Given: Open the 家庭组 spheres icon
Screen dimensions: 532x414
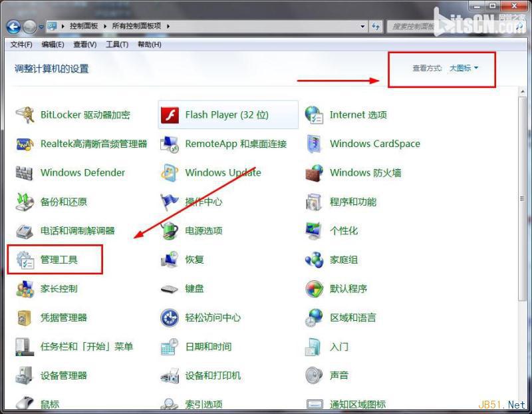Looking at the screenshot, I should (314, 260).
